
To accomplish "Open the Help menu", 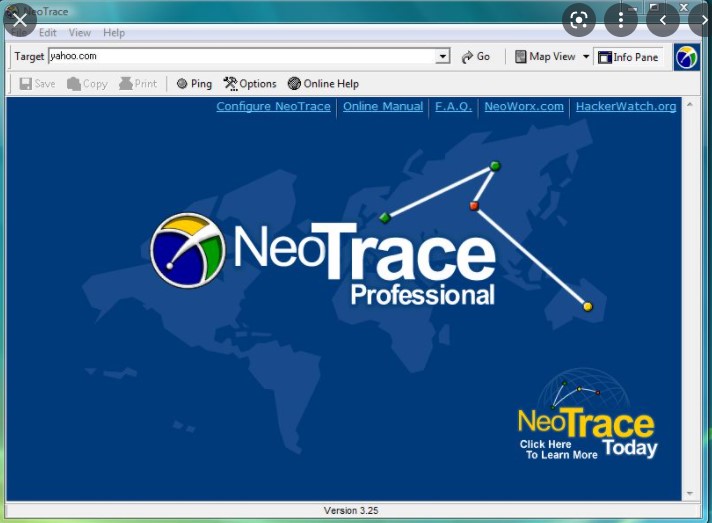I will tap(114, 33).
